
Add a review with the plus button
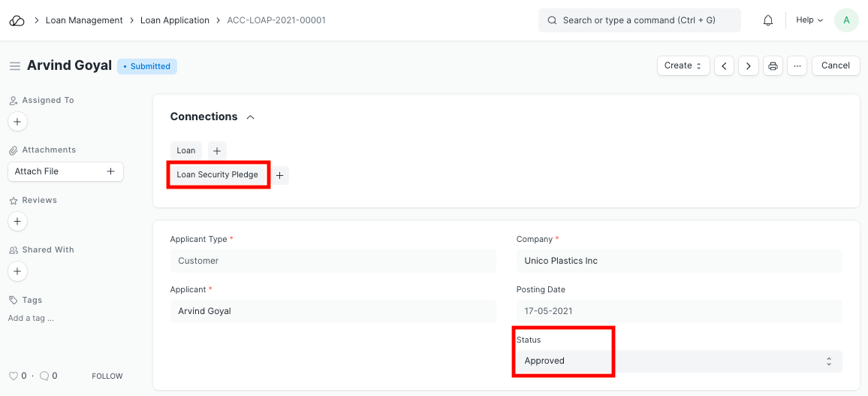pos(17,221)
